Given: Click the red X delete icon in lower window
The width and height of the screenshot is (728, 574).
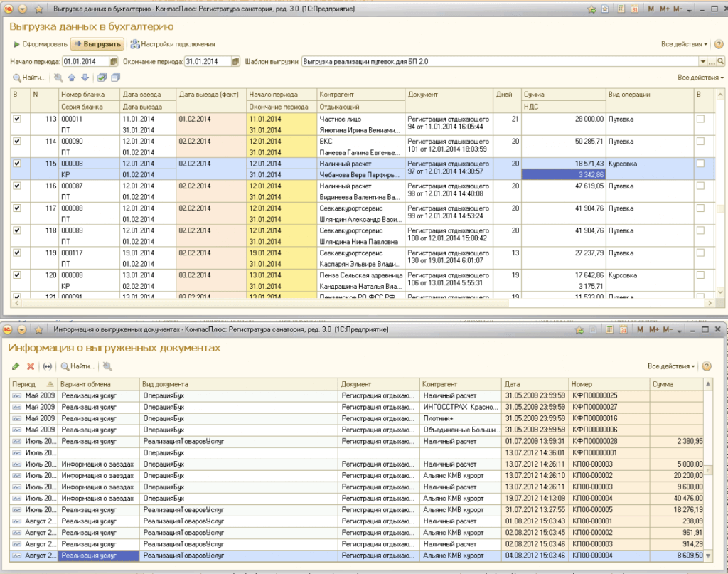Looking at the screenshot, I should tap(31, 366).
